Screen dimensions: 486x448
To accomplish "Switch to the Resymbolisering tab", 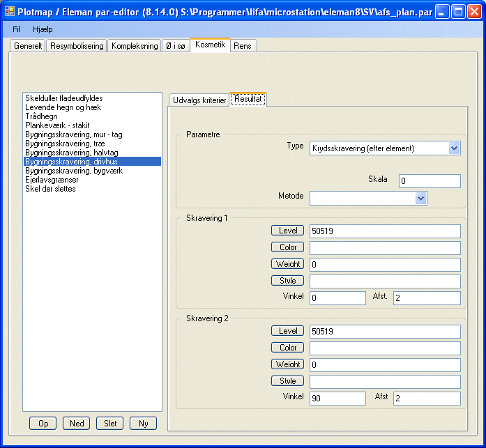I will [x=77, y=46].
